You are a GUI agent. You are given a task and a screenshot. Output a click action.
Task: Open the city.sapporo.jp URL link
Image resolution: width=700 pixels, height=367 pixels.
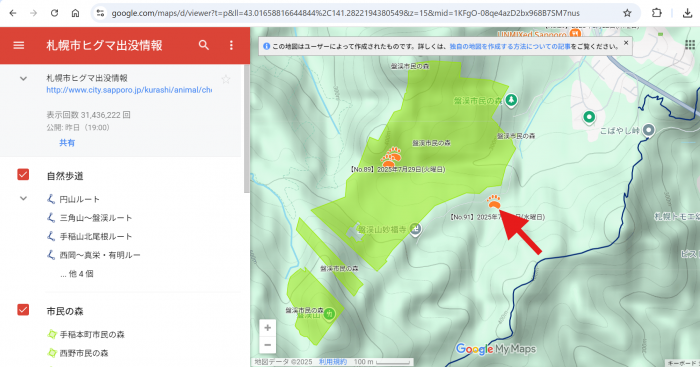click(x=129, y=90)
